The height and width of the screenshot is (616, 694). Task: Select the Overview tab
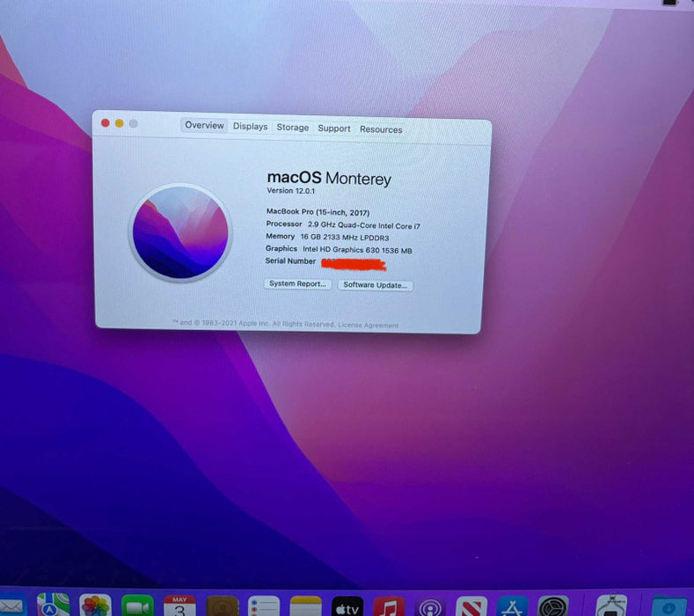[x=204, y=125]
